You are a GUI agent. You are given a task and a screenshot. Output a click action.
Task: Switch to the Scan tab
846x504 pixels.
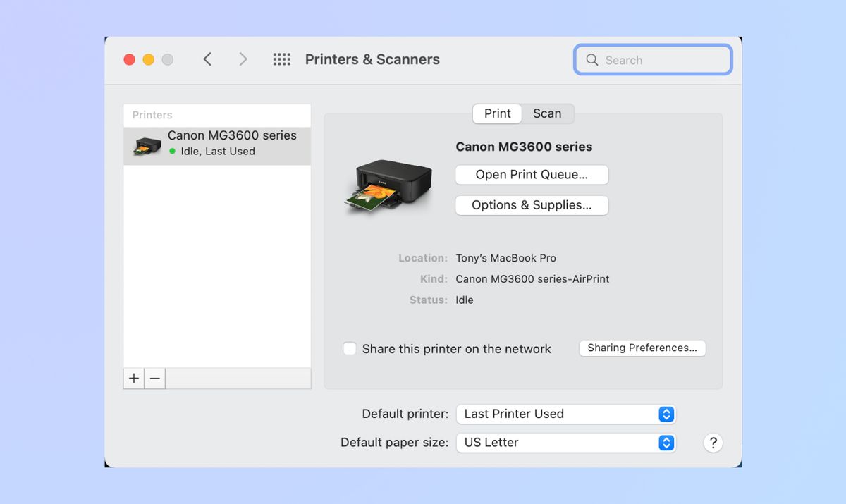click(548, 113)
